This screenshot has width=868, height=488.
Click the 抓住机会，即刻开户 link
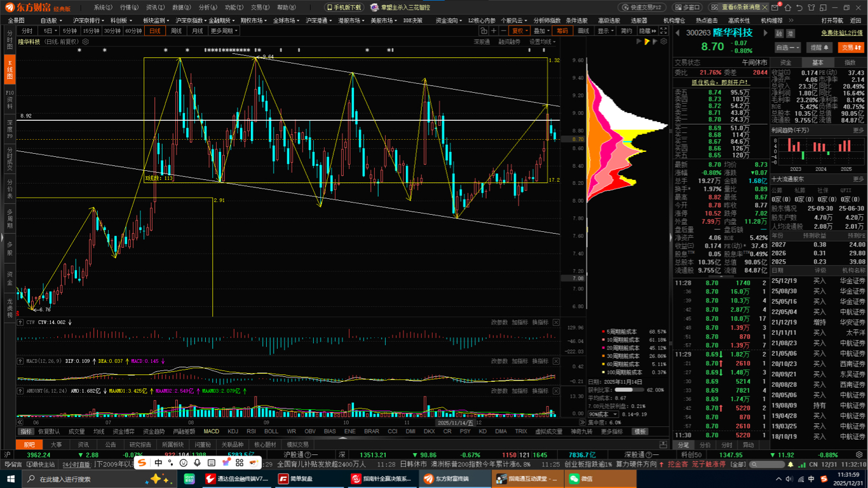pos(721,83)
